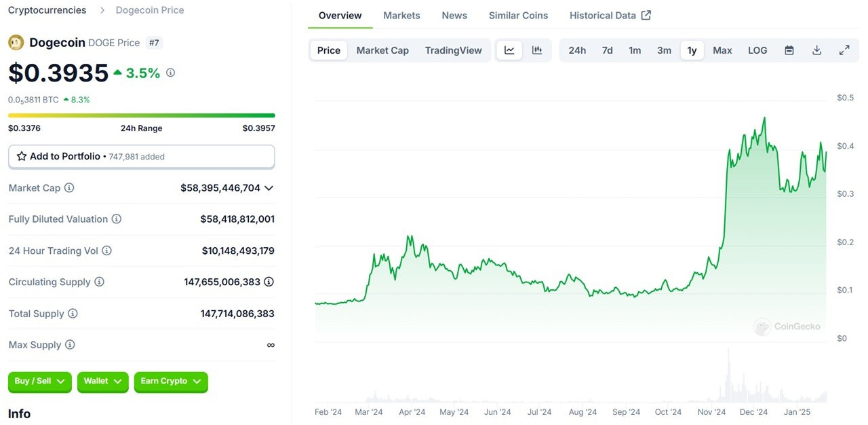The image size is (868, 425).
Task: Show Max Supply info icon
Action: click(70, 345)
